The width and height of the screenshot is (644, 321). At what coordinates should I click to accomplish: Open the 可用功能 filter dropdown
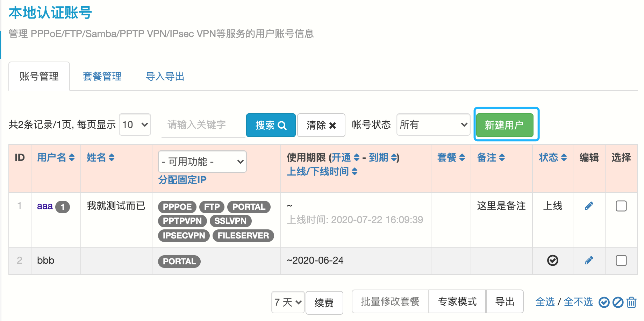[x=202, y=162]
